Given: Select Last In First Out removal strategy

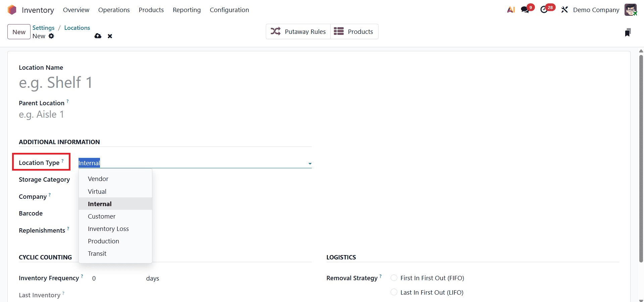Looking at the screenshot, I should (x=394, y=292).
